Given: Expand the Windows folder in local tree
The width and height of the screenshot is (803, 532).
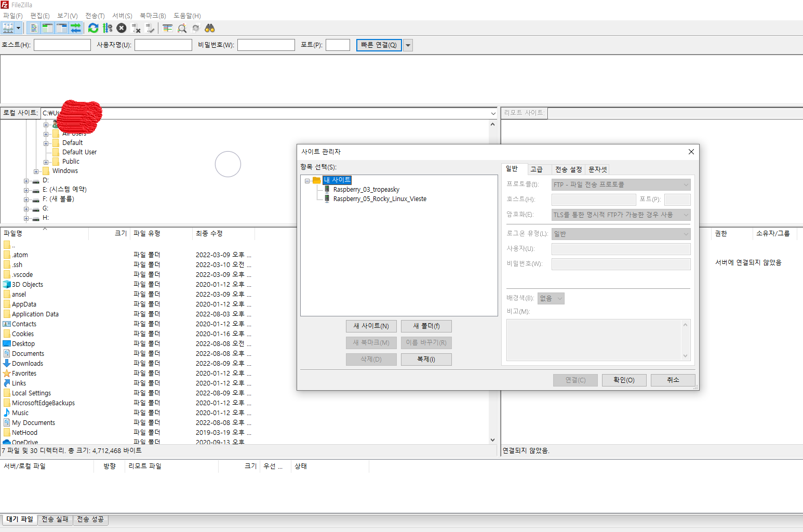Looking at the screenshot, I should point(36,171).
